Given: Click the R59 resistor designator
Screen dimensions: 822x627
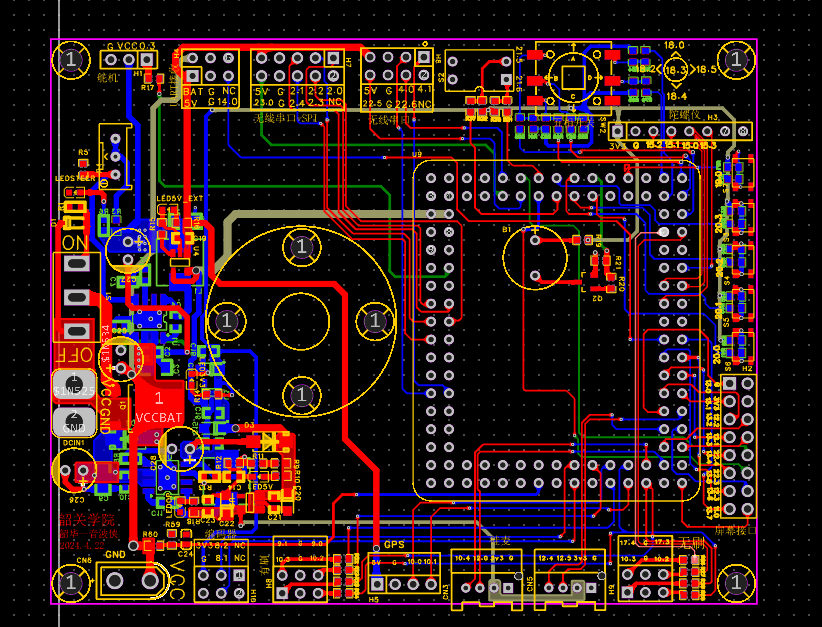Looking at the screenshot, I should pos(172,524).
